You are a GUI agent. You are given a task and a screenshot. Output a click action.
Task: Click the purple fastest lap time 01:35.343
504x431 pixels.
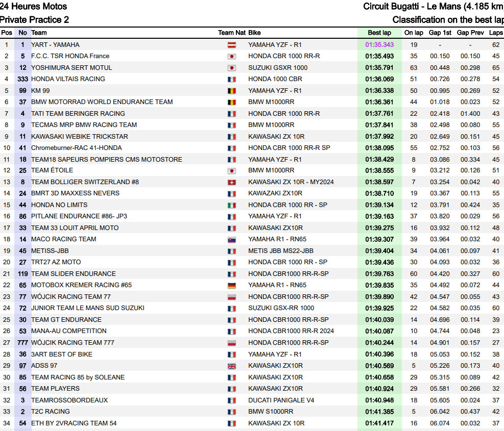tap(379, 45)
